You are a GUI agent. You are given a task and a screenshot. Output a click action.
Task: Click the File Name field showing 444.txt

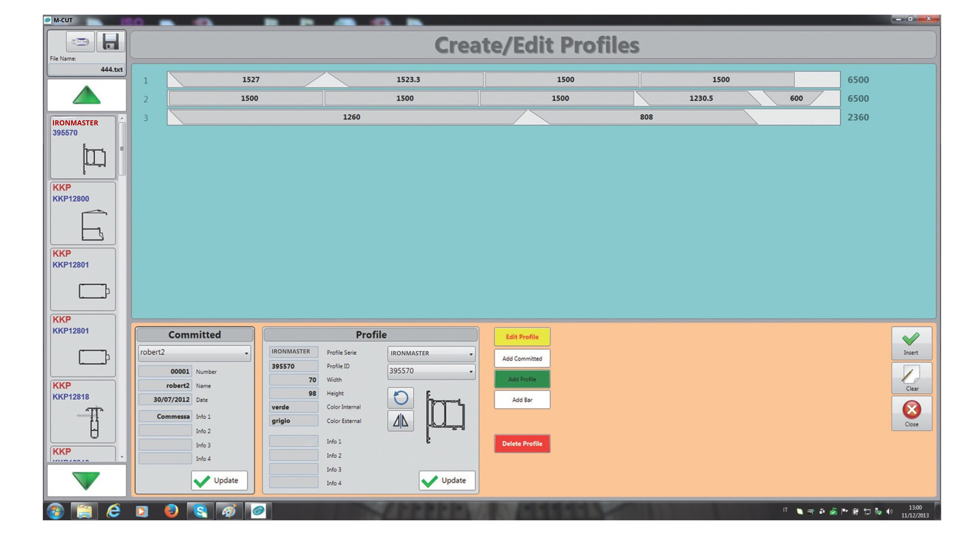pos(87,69)
